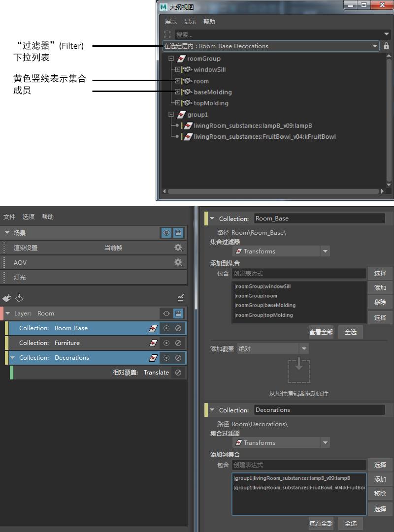Click the transform filter icon on Decorations collection
This screenshot has height=532, width=394.
click(153, 358)
